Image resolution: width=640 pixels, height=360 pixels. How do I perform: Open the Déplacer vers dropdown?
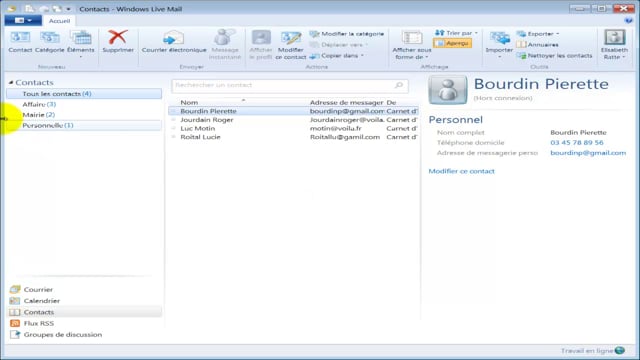point(339,45)
